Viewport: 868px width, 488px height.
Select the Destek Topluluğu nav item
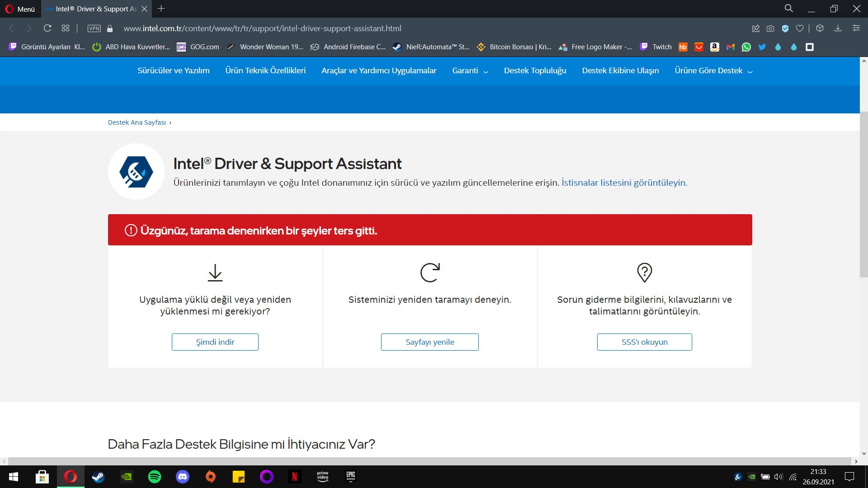(535, 71)
